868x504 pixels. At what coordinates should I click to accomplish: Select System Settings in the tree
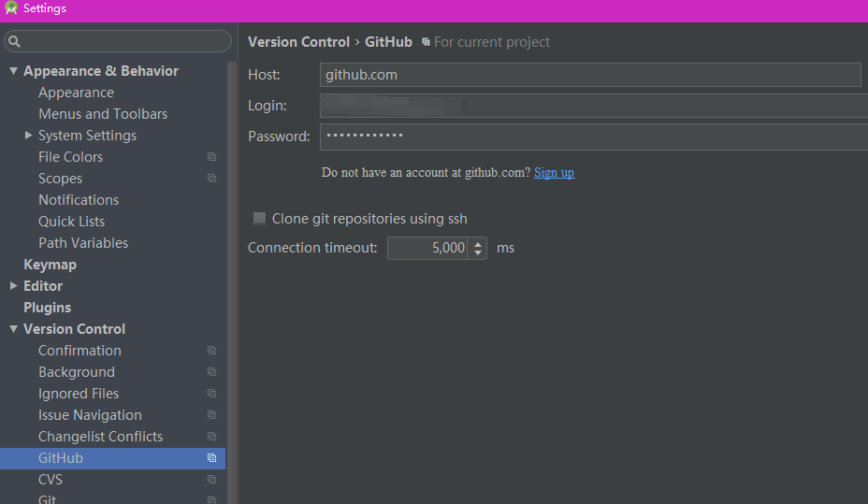coord(88,136)
